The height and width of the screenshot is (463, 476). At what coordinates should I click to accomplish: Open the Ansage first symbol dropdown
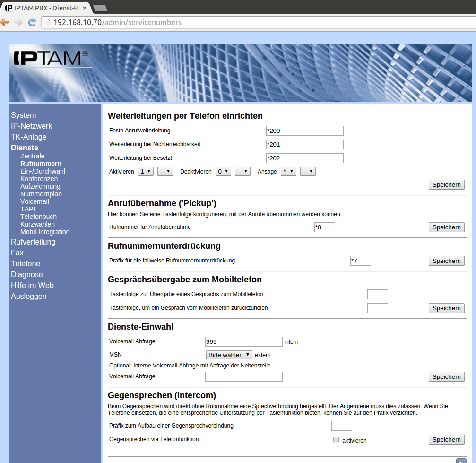coord(288,171)
